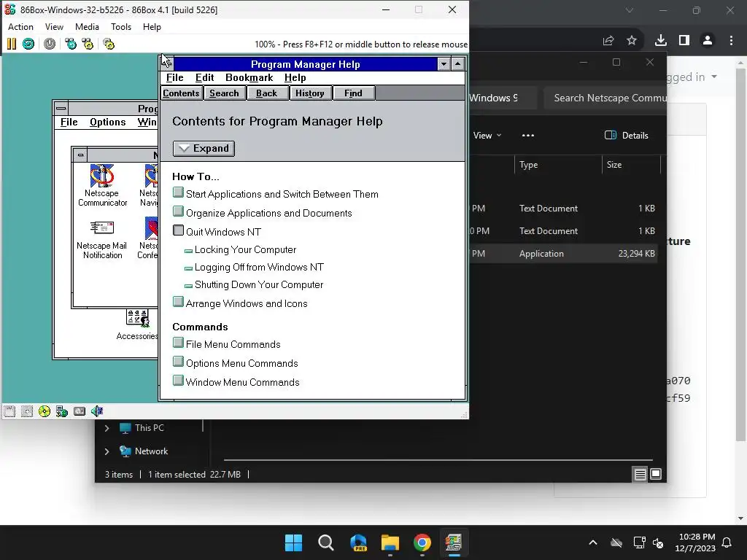Viewport: 747px width, 560px height.
Task: Click Locking Your Computer link
Action: click(x=245, y=249)
